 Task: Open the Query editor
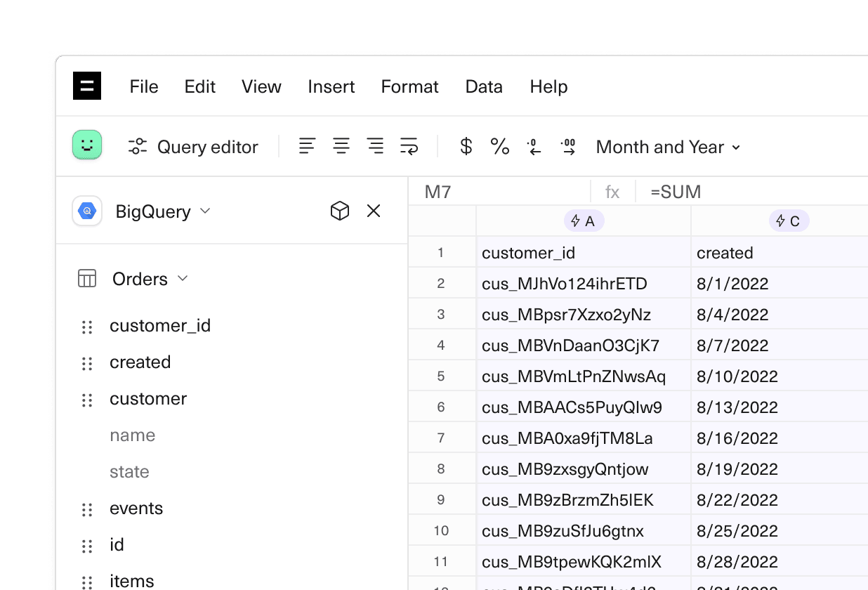[193, 146]
